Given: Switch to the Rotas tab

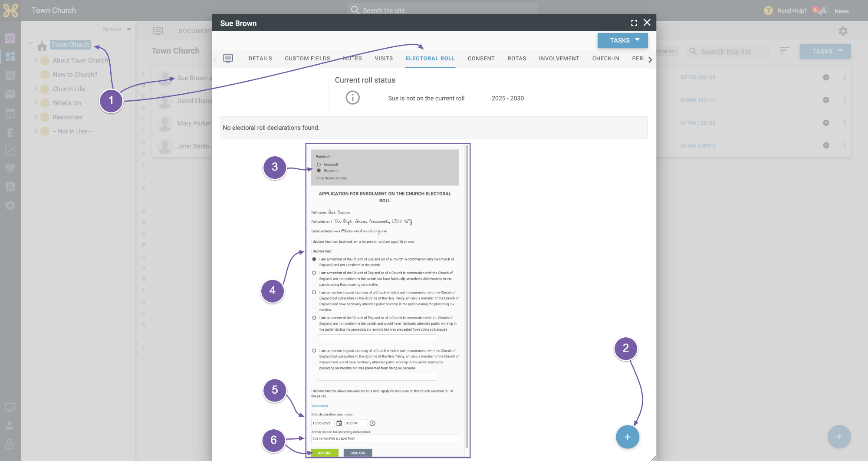Looking at the screenshot, I should pos(516,59).
